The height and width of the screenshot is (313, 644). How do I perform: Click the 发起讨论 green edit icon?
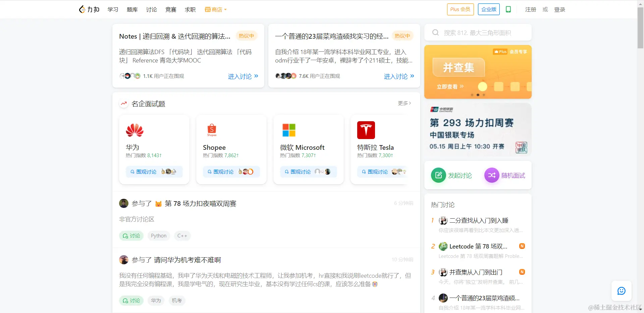438,175
